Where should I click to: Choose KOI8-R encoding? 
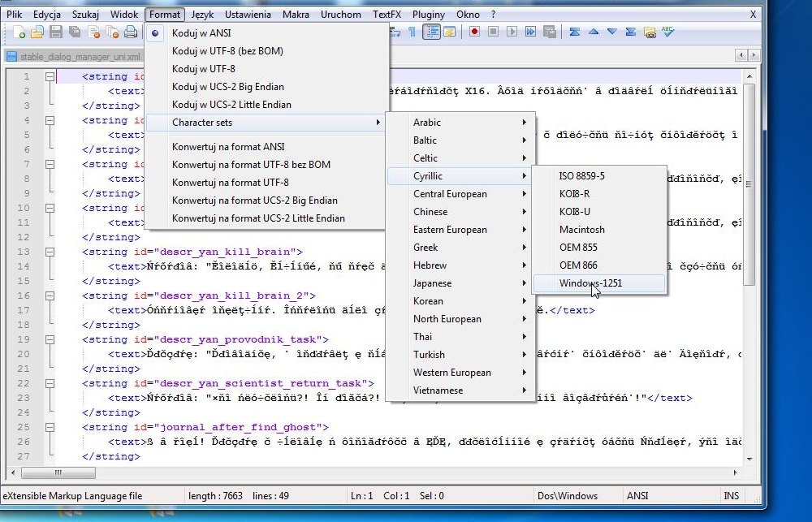pos(599,194)
